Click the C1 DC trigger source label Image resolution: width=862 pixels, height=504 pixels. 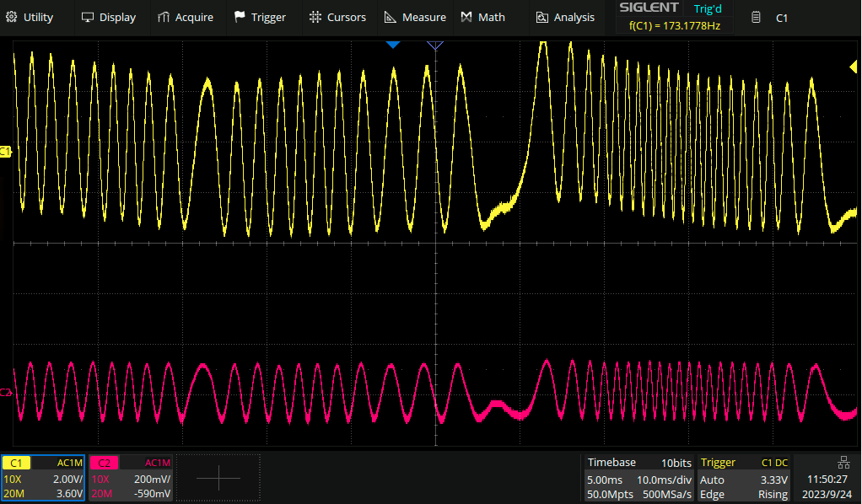(774, 463)
